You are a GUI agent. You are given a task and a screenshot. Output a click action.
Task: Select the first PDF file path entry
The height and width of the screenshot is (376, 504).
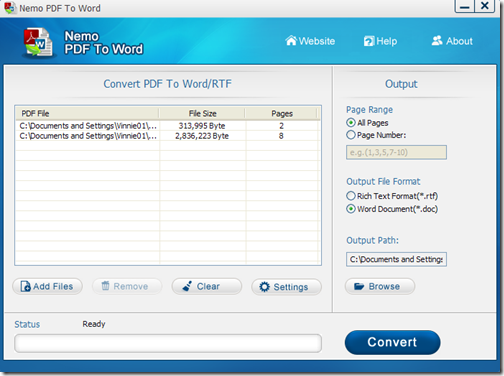[88, 126]
